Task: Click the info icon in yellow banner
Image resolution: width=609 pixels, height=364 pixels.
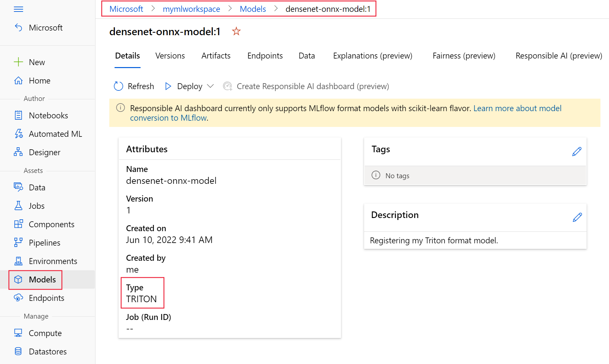Action: (120, 108)
